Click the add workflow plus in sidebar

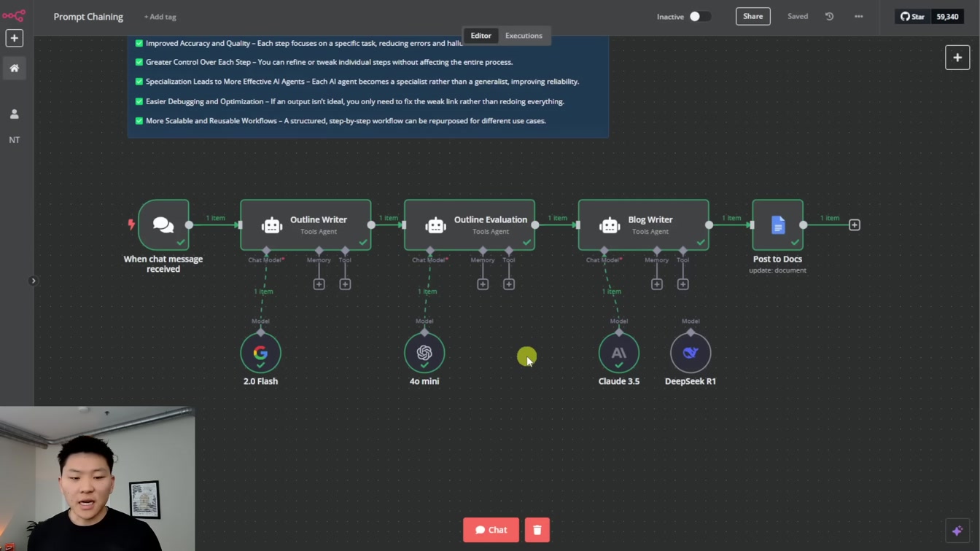click(14, 38)
